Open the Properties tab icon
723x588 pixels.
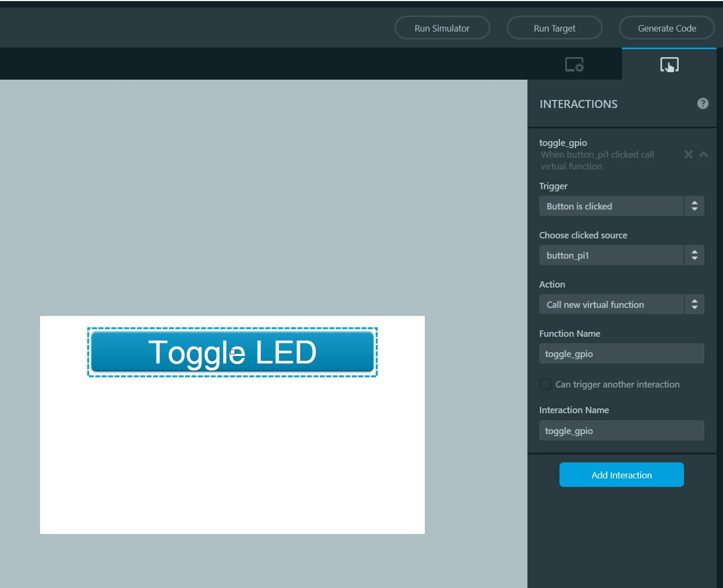point(574,65)
